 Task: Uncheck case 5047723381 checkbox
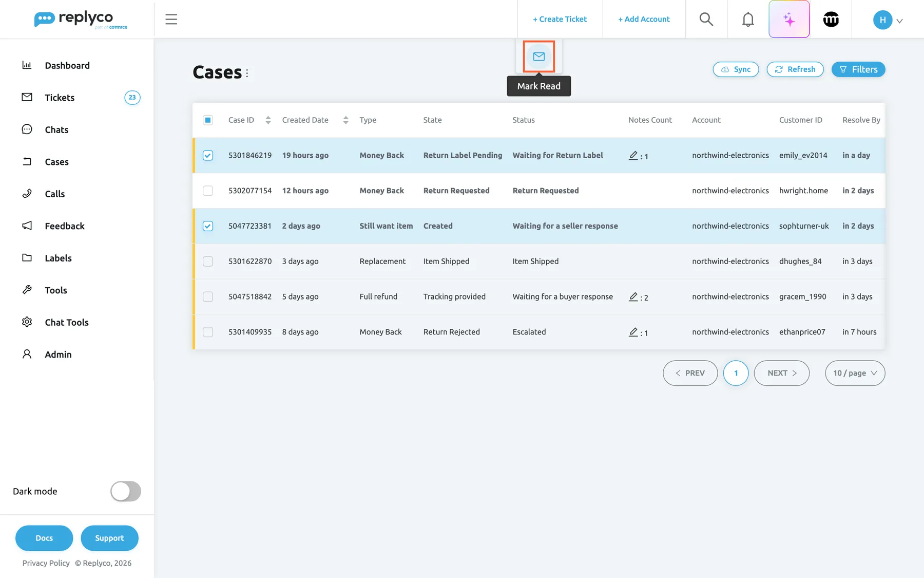(208, 226)
